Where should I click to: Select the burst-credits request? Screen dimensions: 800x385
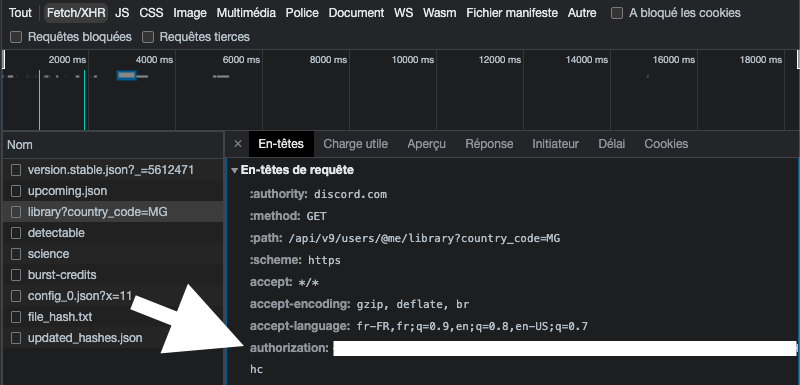coord(113,274)
